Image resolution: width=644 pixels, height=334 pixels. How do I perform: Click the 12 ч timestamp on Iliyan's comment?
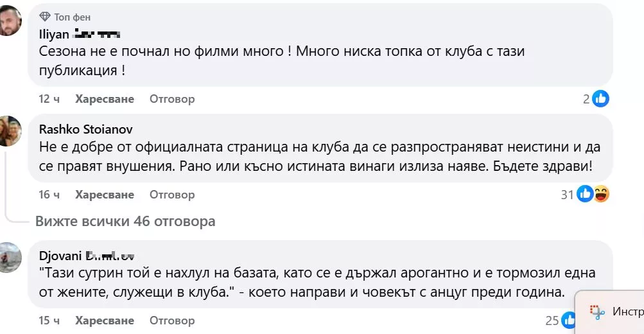[x=49, y=99]
